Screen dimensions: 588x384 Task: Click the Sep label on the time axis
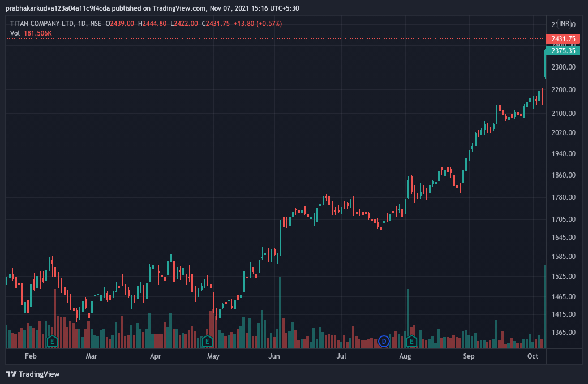click(469, 356)
